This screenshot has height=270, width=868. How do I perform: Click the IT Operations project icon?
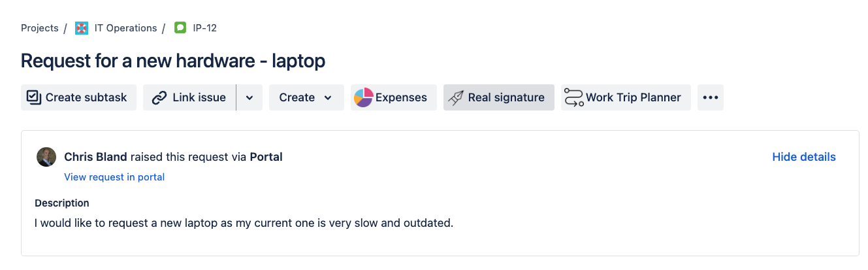(x=82, y=28)
